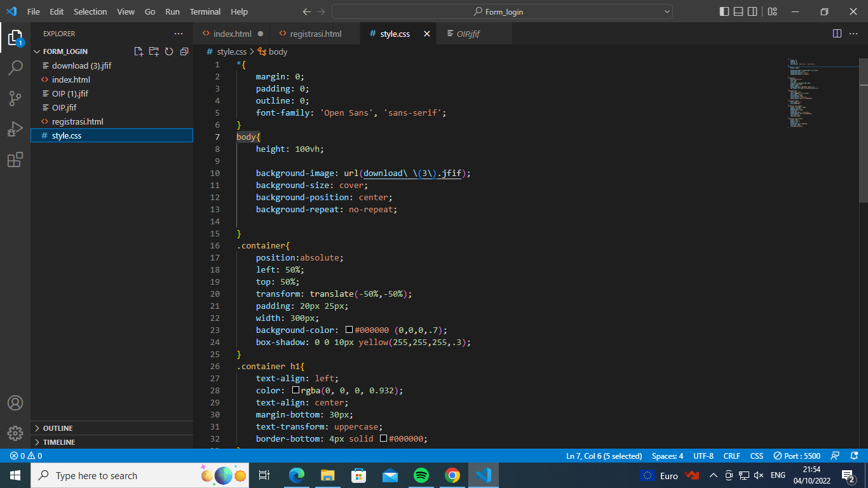Close the style.css tab

click(426, 34)
